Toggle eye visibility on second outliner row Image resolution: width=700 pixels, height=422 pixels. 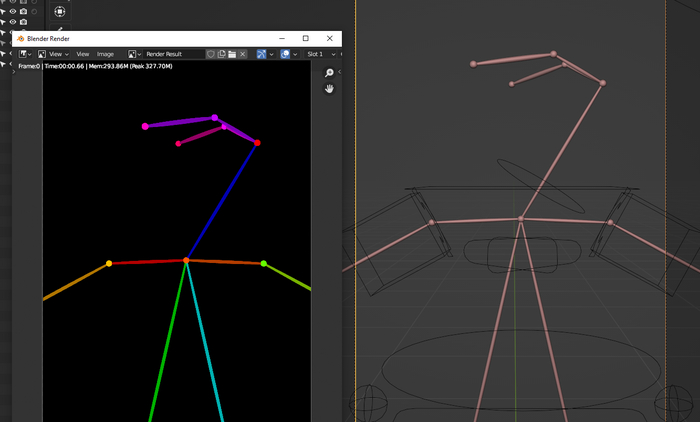[x=13, y=11]
